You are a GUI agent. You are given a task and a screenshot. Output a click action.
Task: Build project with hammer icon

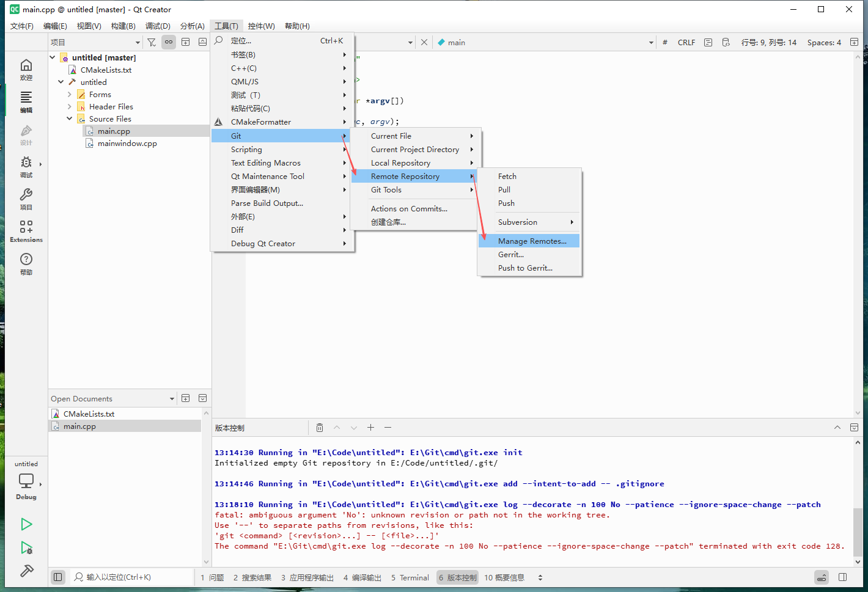point(26,571)
